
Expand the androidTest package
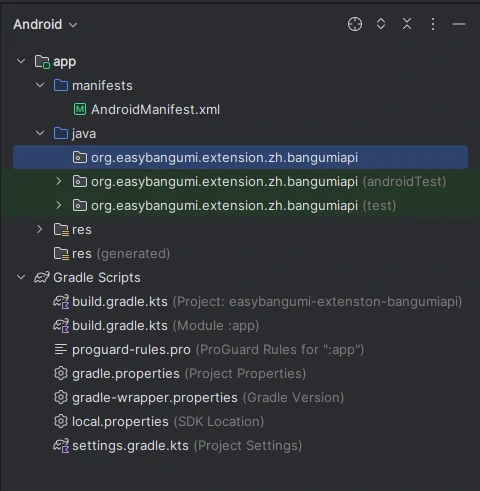click(59, 181)
